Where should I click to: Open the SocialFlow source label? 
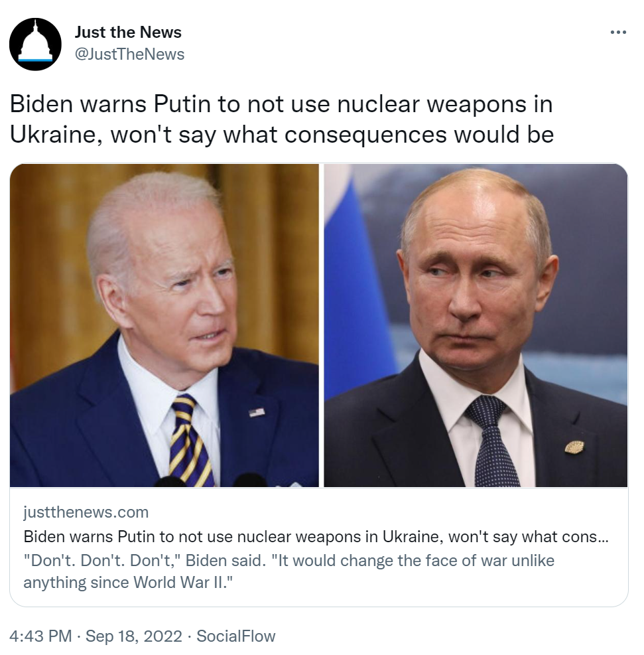point(236,636)
